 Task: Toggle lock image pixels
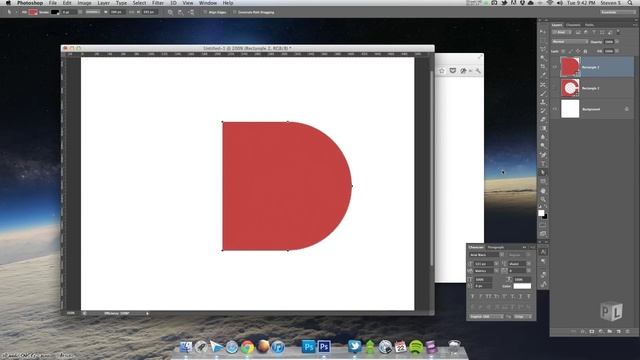pyautogui.click(x=570, y=51)
